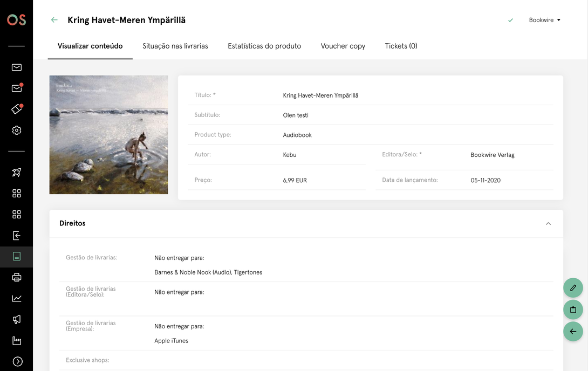
Task: Click the rocket icon in sidebar
Action: coord(17,173)
